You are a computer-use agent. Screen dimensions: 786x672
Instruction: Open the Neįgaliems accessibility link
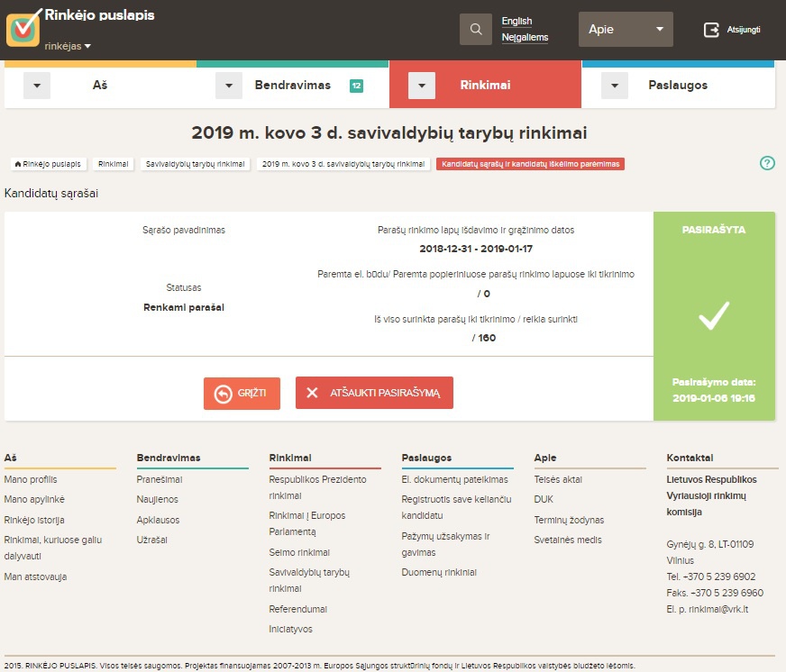tap(525, 38)
